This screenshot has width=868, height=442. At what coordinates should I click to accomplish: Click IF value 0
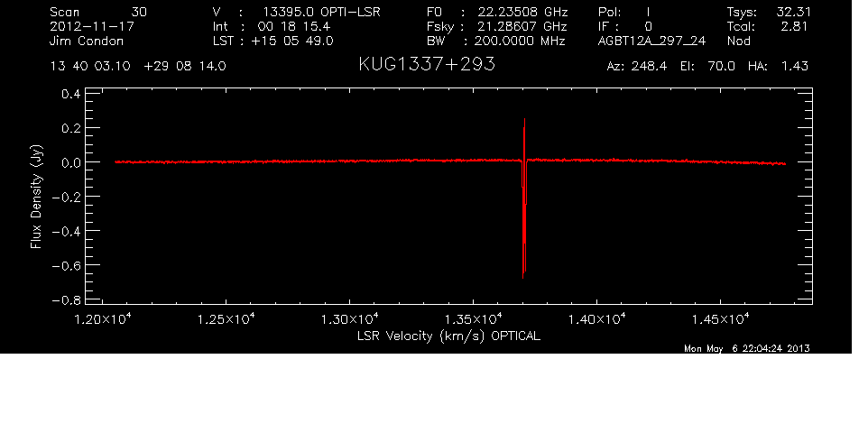coord(648,26)
